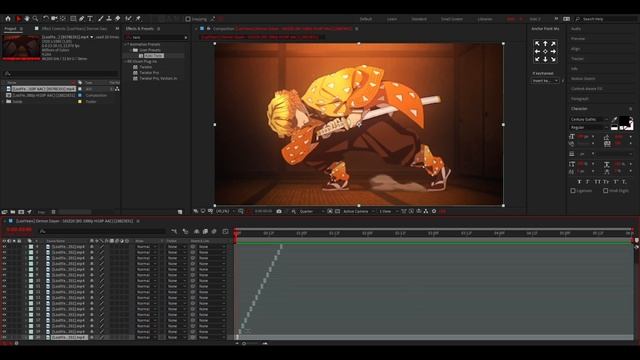Open the Active Camera view dropdown
This screenshot has height=360, width=640.
click(359, 211)
